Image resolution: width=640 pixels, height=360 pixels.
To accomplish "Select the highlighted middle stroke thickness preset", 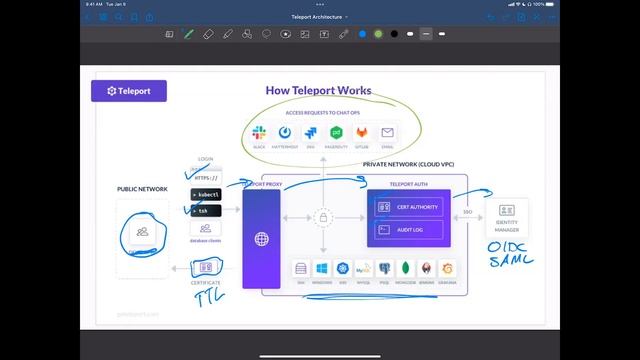I will pyautogui.click(x=426, y=34).
